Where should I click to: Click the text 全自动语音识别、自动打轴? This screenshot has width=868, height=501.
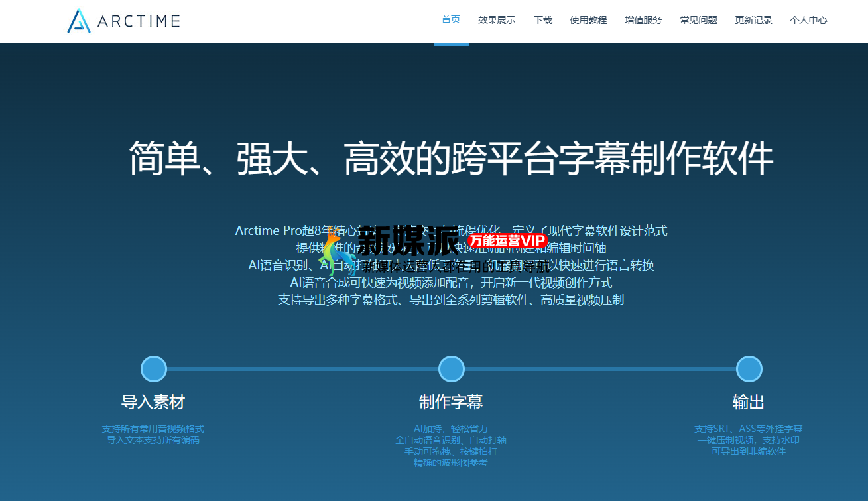coord(451,440)
